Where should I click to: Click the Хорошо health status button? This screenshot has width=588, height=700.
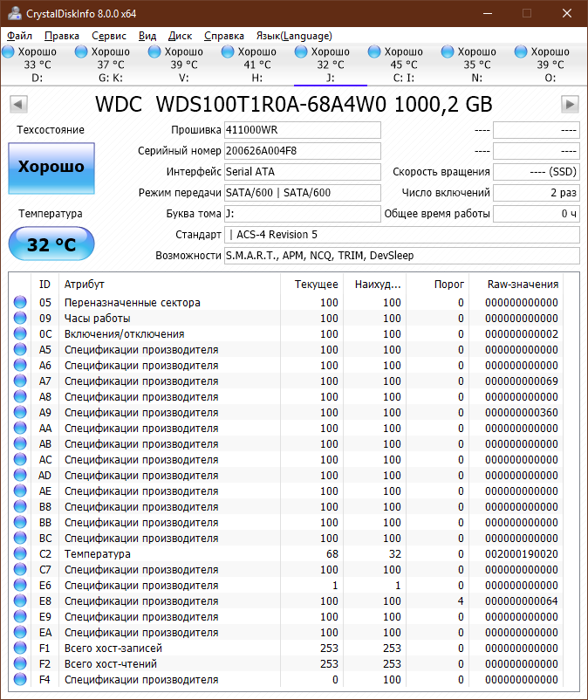point(51,168)
